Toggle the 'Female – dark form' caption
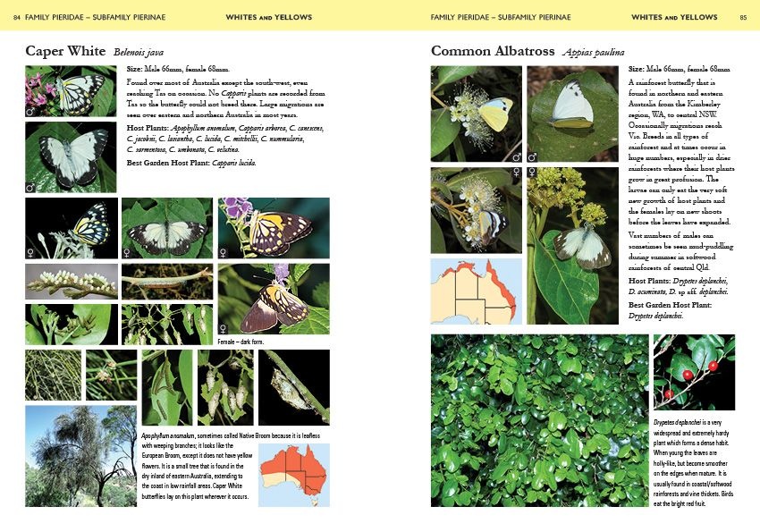Image resolution: width=760 pixels, height=532 pixels. (x=240, y=342)
